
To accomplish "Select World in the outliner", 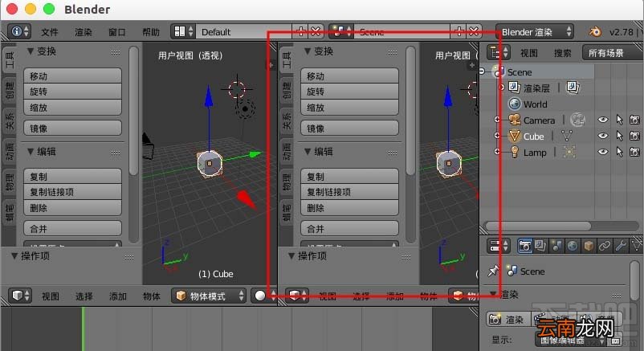I will point(535,104).
